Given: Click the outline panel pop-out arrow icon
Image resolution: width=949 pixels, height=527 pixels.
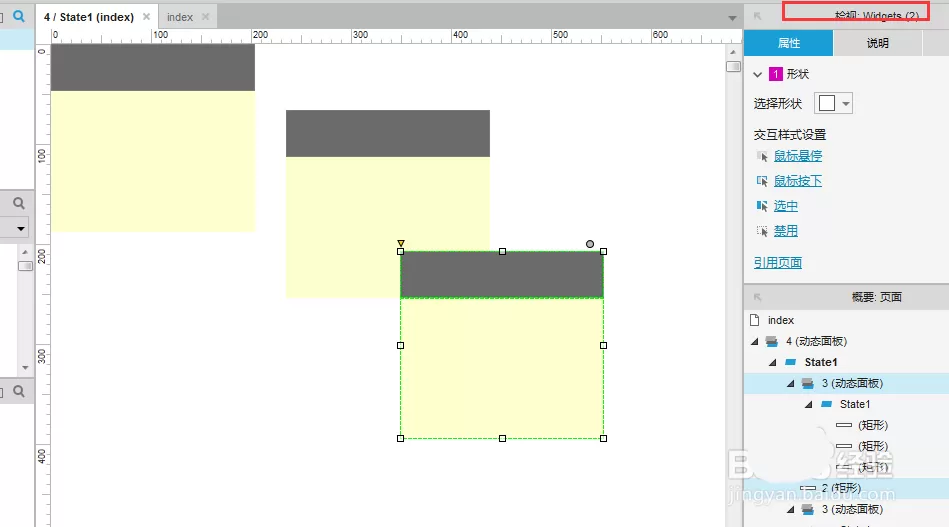Looking at the screenshot, I should 758,296.
